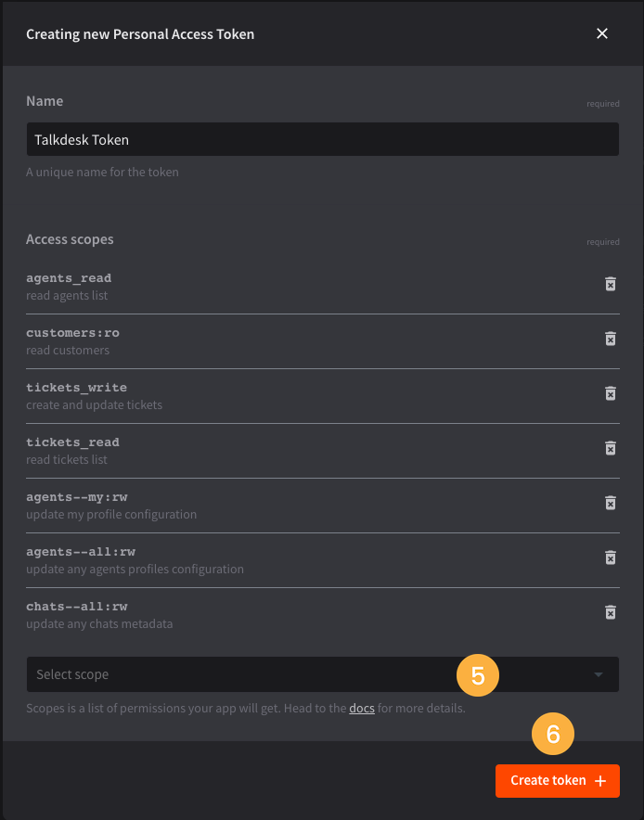
Task: Select the agents_read scope name
Action: [69, 278]
